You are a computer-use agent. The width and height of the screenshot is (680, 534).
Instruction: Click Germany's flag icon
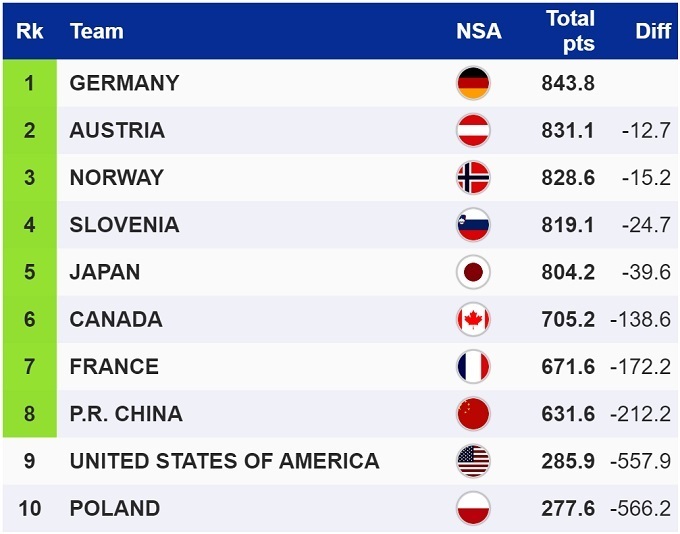click(x=473, y=83)
